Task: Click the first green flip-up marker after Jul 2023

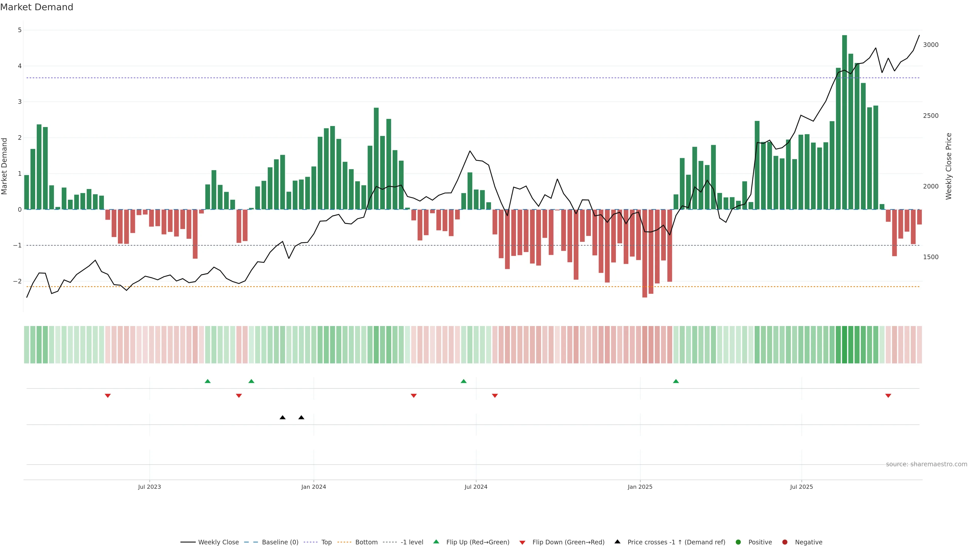Action: coord(208,381)
